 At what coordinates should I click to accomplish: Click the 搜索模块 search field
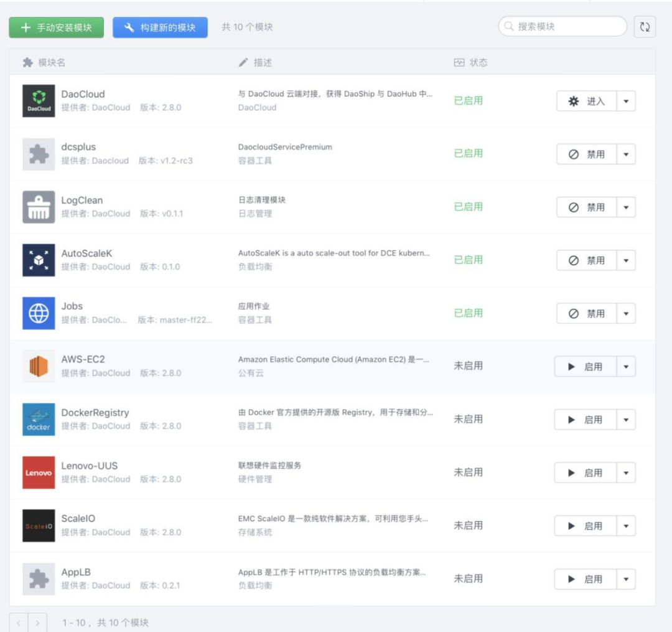[562, 27]
